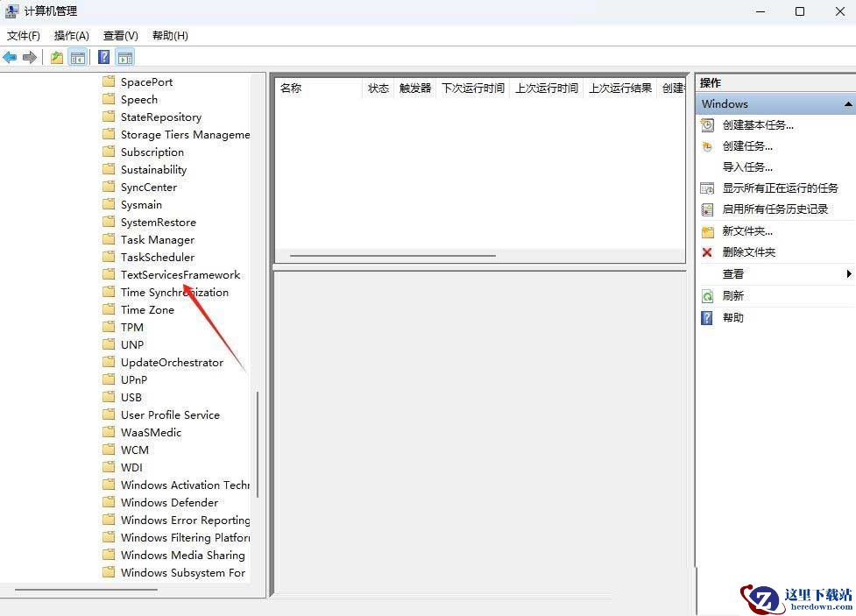Click the Speech folder icon

[110, 99]
